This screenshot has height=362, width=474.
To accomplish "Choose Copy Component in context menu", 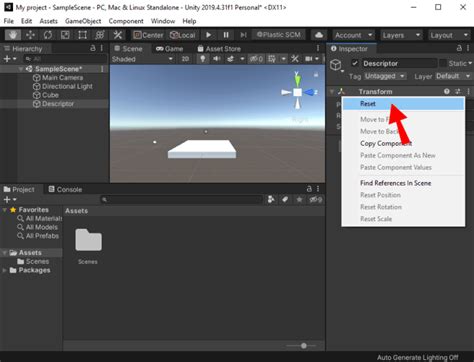I will (403, 143).
